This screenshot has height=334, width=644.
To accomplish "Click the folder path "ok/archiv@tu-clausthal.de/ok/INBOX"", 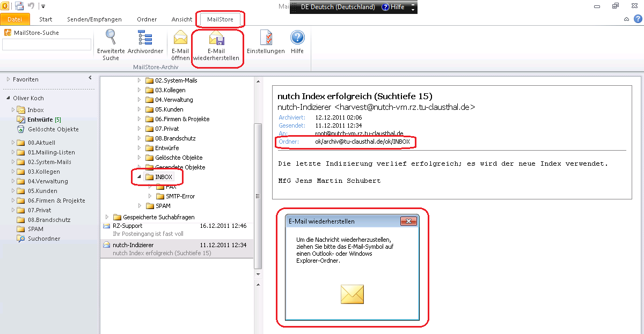I will (362, 142).
